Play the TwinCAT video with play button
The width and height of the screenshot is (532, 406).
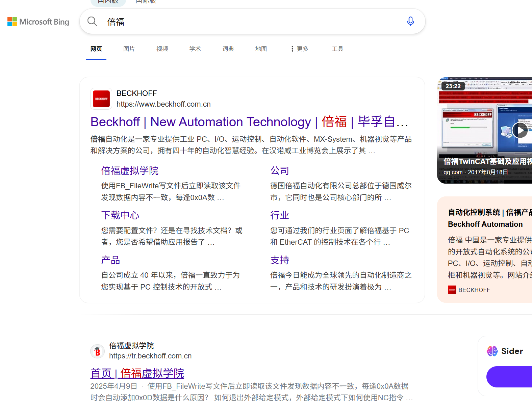520,130
